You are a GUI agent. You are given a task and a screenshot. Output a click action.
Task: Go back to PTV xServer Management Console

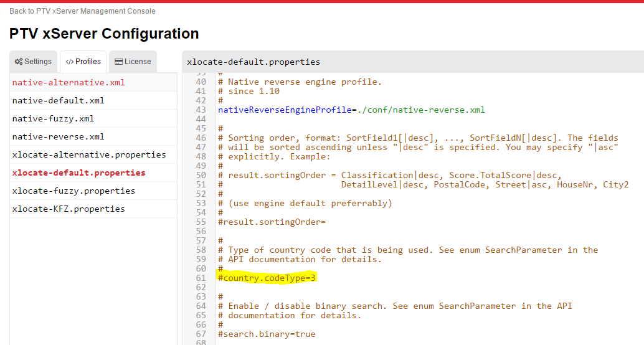tap(82, 11)
